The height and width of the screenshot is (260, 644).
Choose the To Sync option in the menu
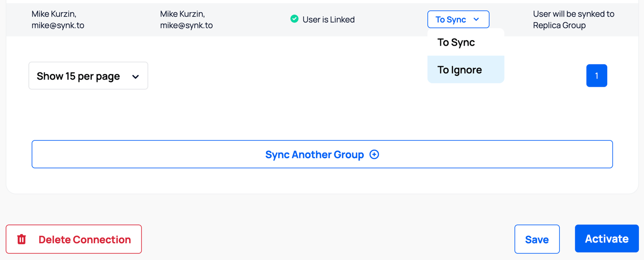(456, 42)
